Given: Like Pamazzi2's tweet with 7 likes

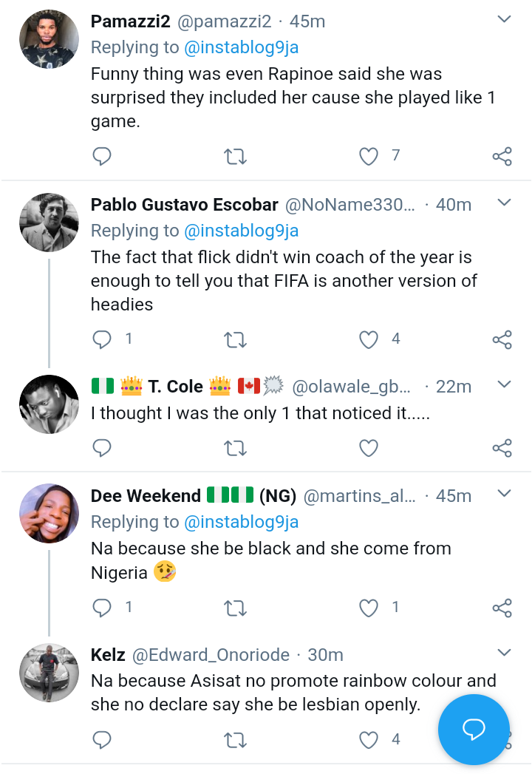Looking at the screenshot, I should [x=368, y=156].
